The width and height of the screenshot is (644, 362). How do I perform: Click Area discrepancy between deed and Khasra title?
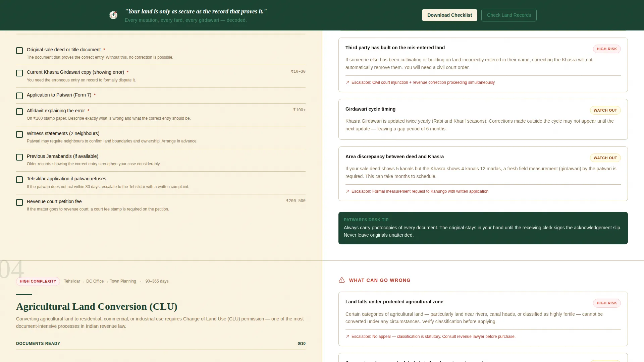(394, 157)
